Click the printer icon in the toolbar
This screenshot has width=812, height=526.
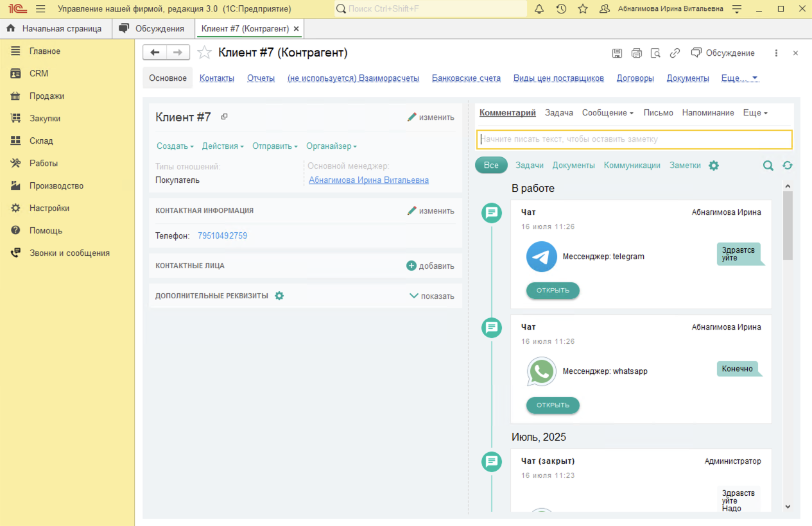pos(636,53)
